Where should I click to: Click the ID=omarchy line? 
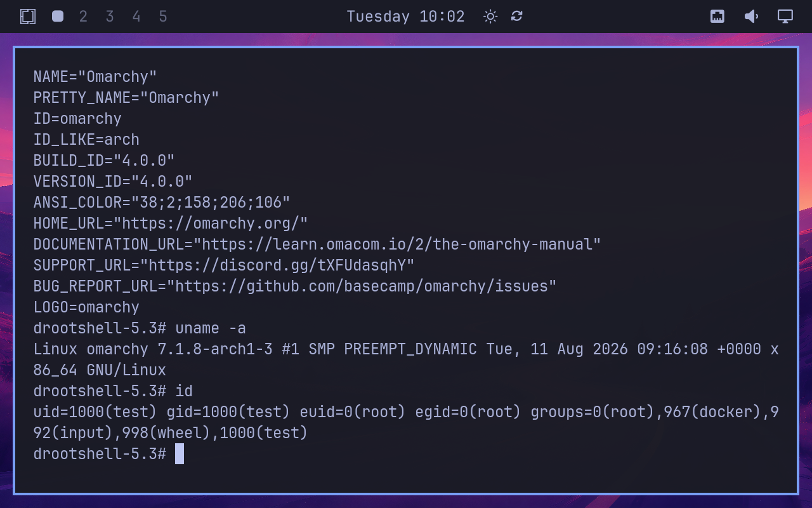point(77,119)
